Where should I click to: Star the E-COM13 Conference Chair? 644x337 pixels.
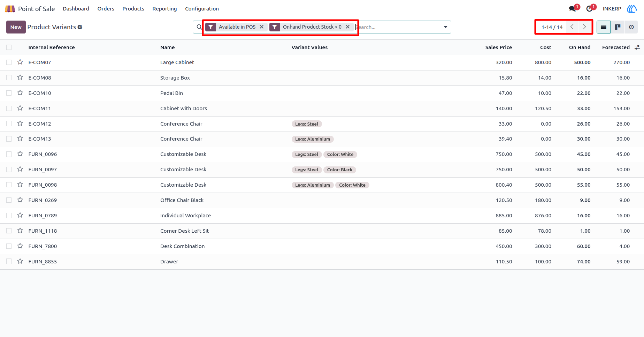[x=20, y=138]
